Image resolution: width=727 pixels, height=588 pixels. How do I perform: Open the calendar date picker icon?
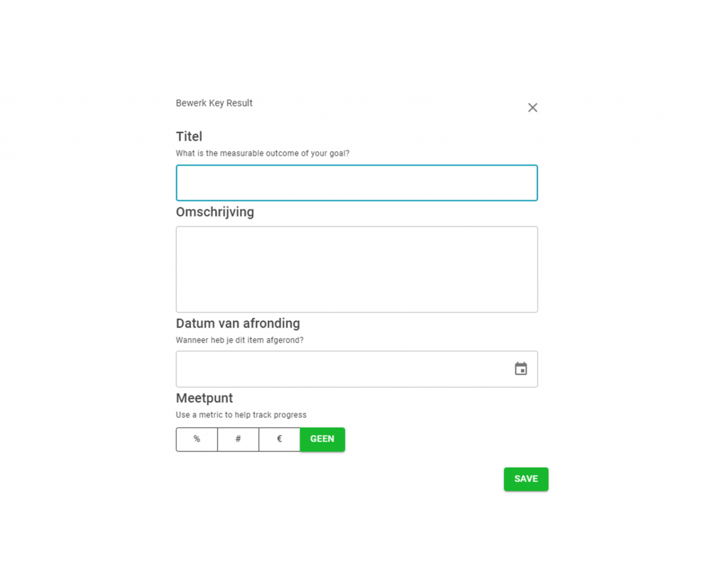pyautogui.click(x=520, y=369)
